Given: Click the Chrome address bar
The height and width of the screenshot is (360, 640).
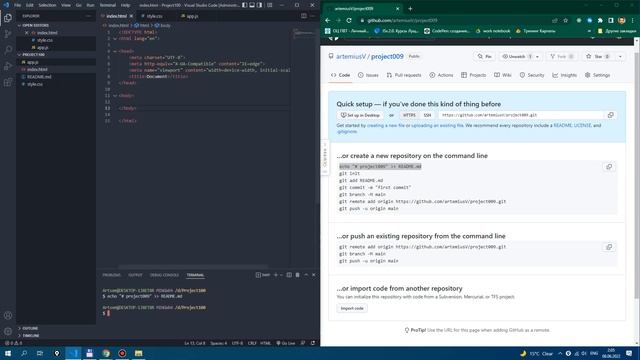Looking at the screenshot, I should click(x=453, y=20).
